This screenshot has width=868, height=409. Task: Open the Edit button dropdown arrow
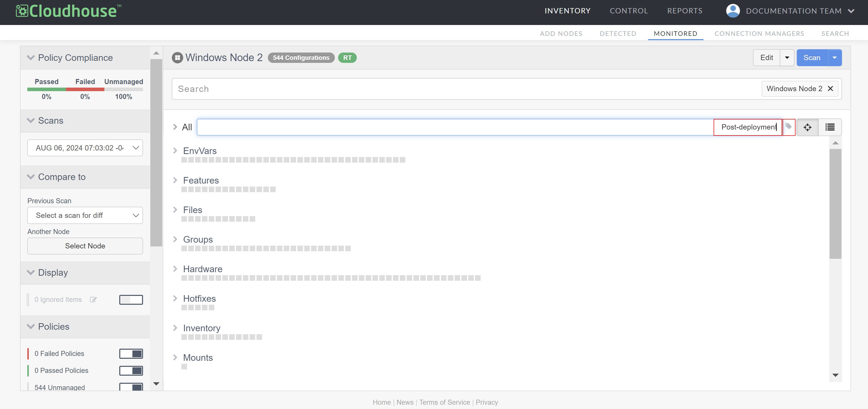[x=787, y=58]
